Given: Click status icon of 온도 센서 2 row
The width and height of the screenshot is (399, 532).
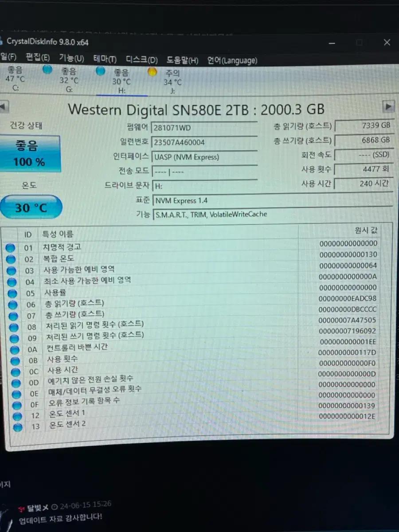Looking at the screenshot, I should (18, 427).
